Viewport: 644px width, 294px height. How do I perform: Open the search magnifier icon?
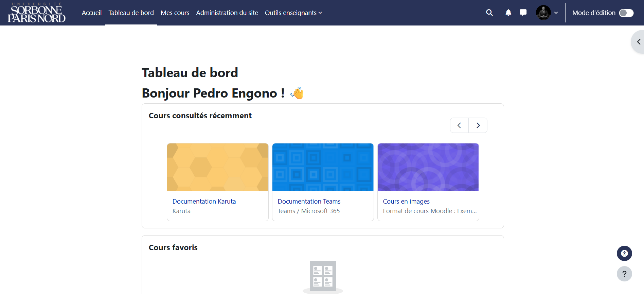coord(489,13)
